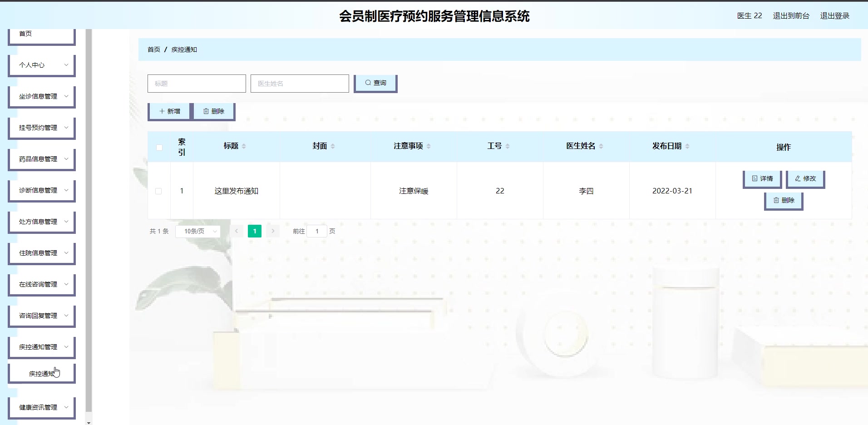Open the 详情 details icon in the row
Screen dimensions: 868x425
(762, 179)
